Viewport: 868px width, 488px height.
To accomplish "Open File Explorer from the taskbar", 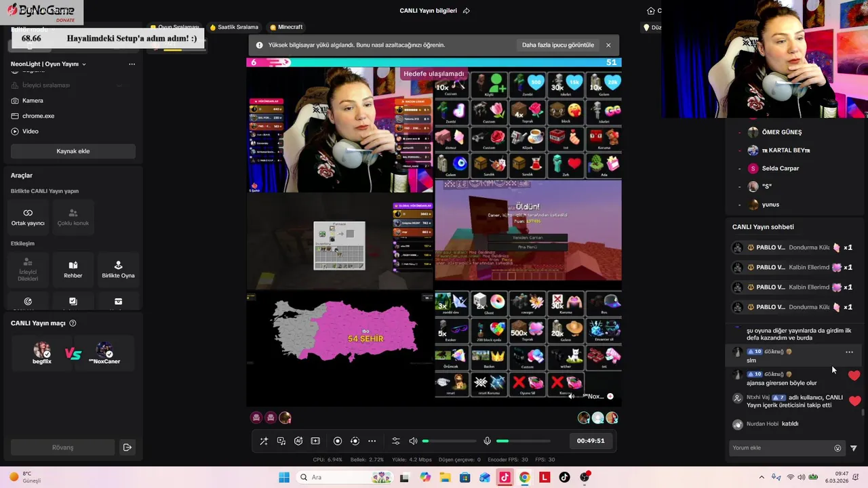I will [446, 477].
